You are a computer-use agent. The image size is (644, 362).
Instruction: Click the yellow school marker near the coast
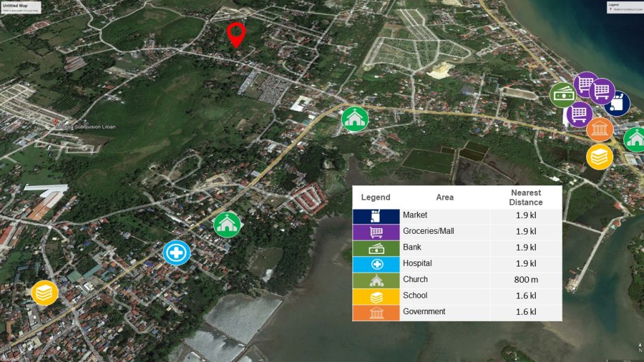pos(598,156)
